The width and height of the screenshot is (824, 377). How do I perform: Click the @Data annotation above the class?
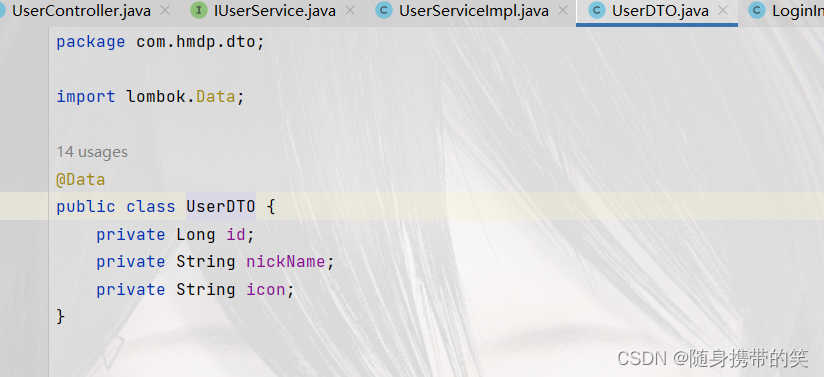(81, 180)
